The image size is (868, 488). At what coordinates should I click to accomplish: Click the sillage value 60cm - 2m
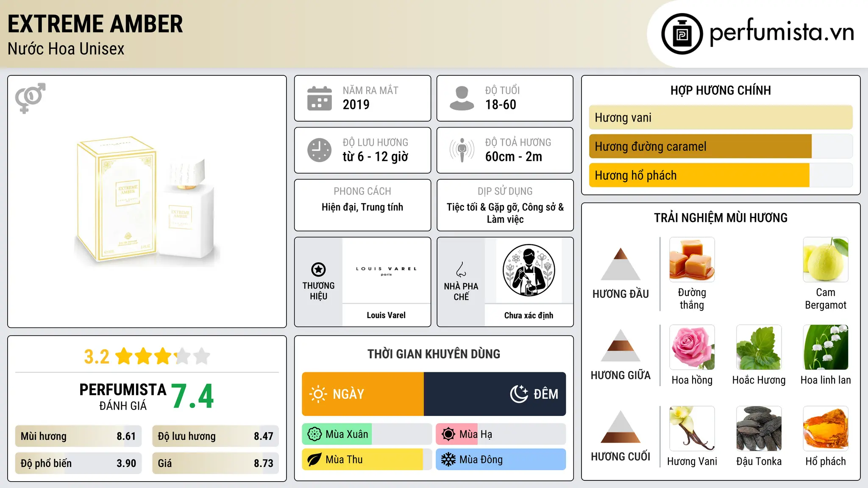click(x=514, y=157)
